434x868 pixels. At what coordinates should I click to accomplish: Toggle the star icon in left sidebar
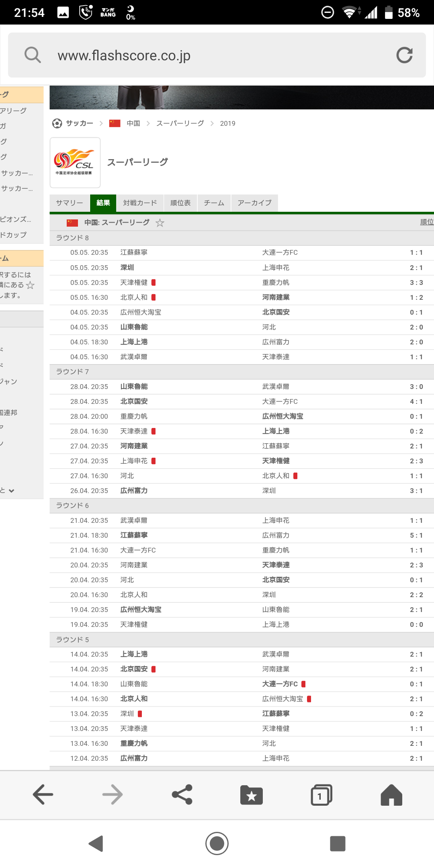pyautogui.click(x=30, y=285)
